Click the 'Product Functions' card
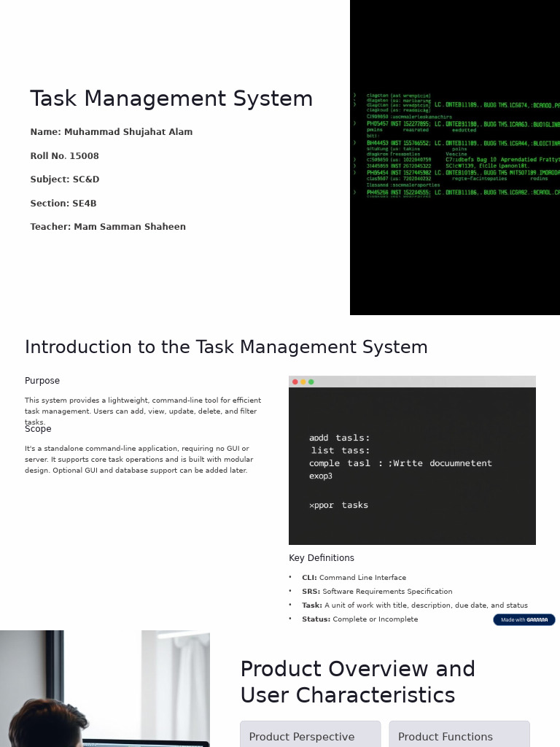This screenshot has height=747, width=560. pyautogui.click(x=459, y=734)
